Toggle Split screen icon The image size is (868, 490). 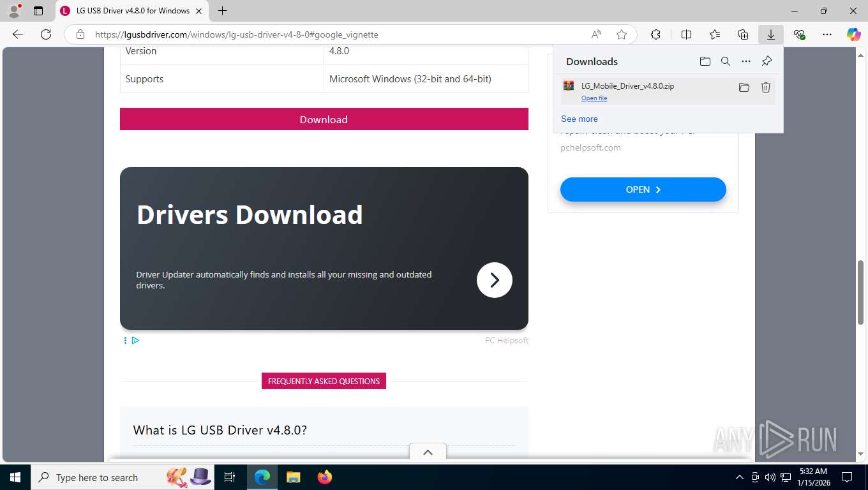pos(687,34)
